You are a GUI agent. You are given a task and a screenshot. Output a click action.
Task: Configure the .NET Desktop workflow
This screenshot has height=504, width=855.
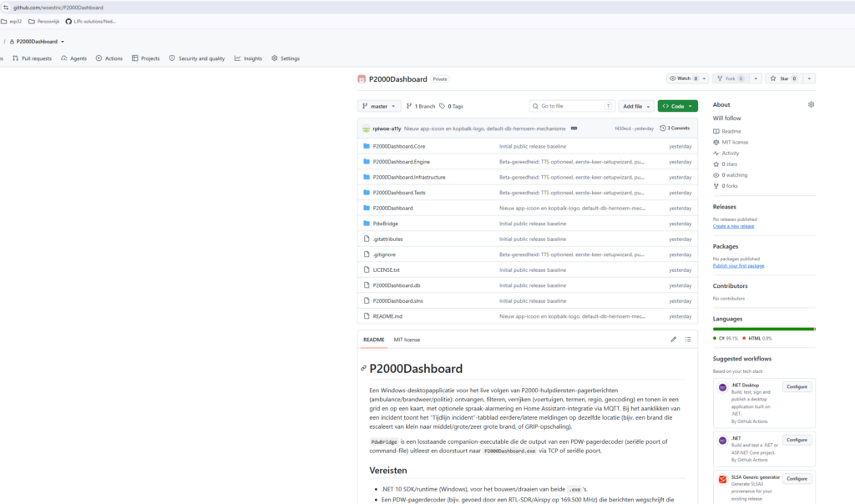click(797, 387)
